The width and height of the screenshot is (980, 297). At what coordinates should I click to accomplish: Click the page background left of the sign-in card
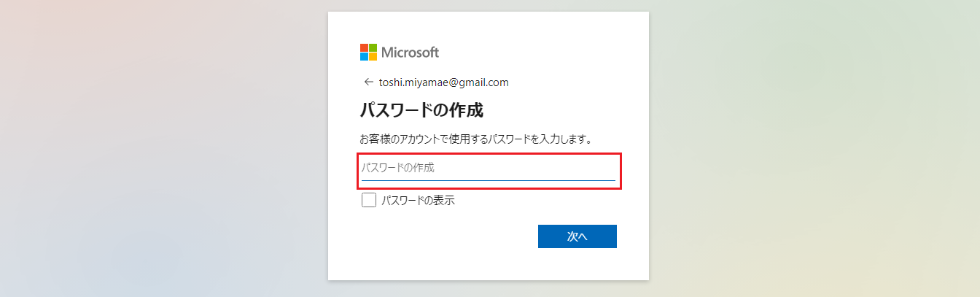(160, 146)
